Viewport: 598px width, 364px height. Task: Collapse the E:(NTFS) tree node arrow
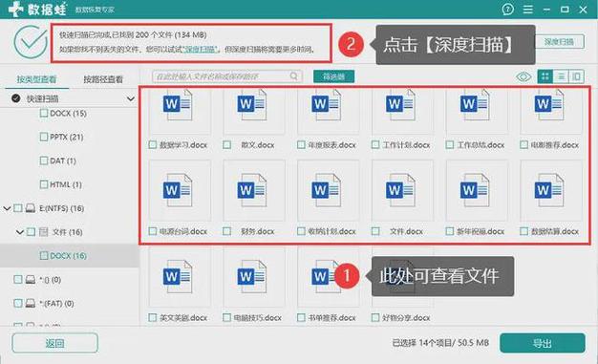coord(7,208)
